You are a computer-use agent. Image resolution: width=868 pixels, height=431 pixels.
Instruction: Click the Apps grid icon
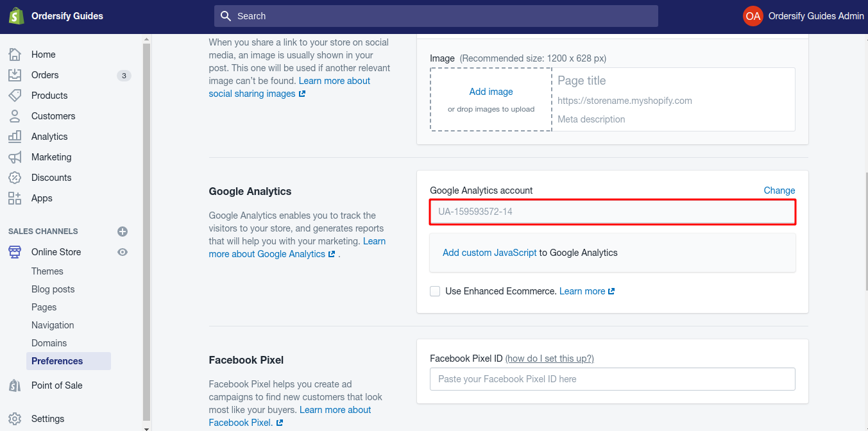(x=15, y=198)
